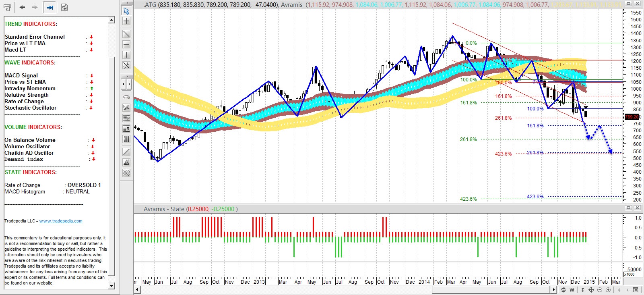Viewport: 644px width, 295px height.
Task: Pick the vertical line drawing tool
Action: pyautogui.click(x=126, y=55)
